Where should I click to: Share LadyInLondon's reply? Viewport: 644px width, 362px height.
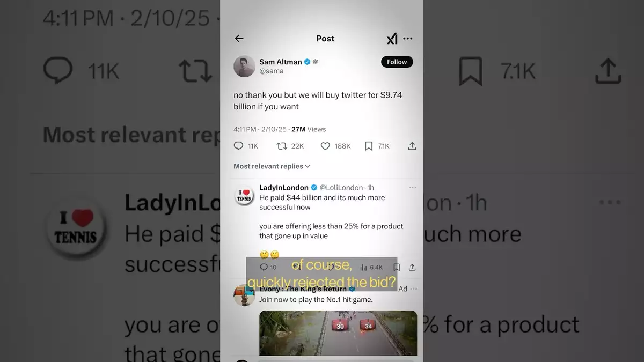pyautogui.click(x=412, y=267)
